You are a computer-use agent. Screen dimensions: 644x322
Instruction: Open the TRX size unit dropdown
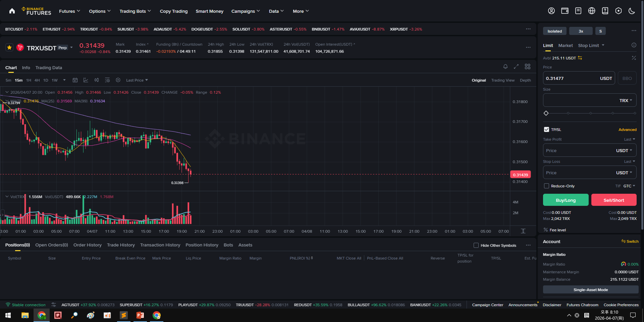[x=626, y=100]
